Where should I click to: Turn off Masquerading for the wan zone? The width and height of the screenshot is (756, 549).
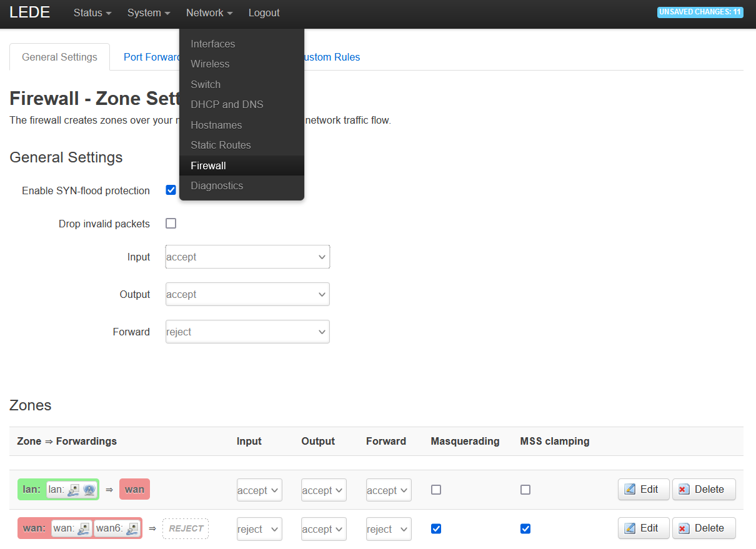(436, 529)
